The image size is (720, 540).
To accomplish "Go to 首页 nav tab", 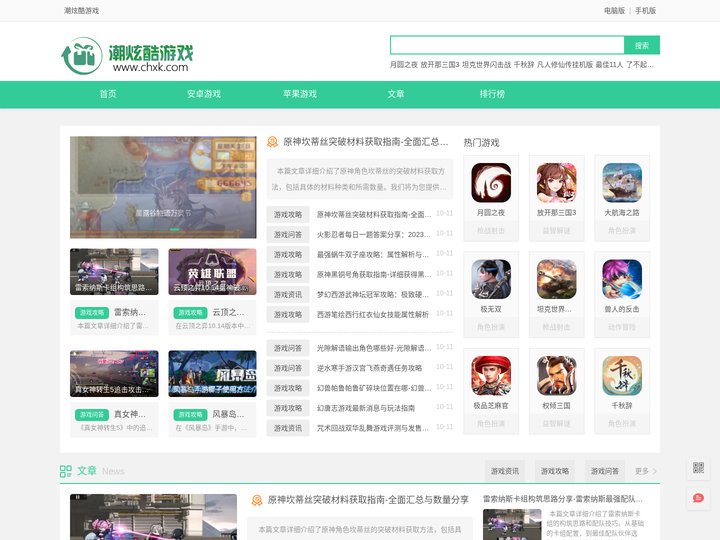I will [x=108, y=94].
